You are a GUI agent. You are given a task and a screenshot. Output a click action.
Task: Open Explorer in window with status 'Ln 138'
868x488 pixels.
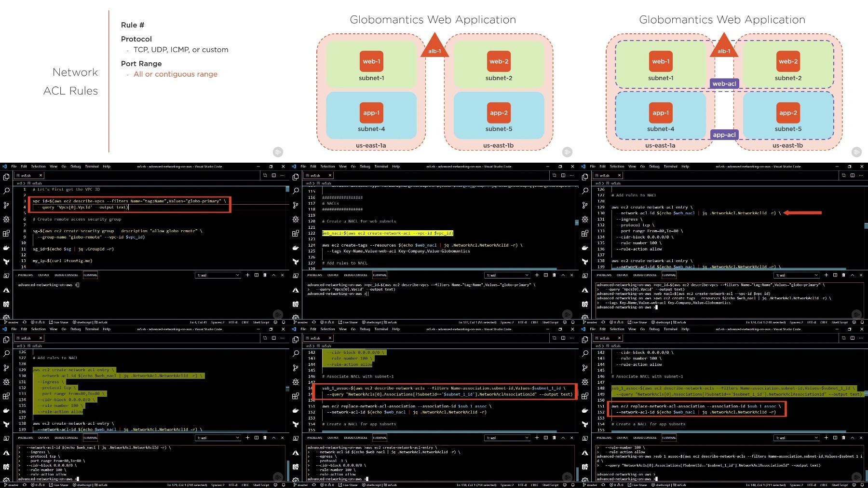pyautogui.click(x=296, y=340)
